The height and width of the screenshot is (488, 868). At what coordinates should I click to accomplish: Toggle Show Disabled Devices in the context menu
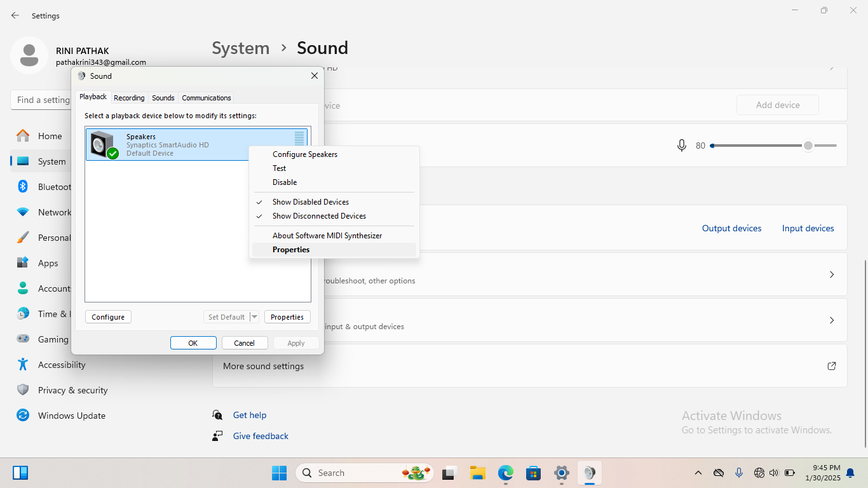310,202
